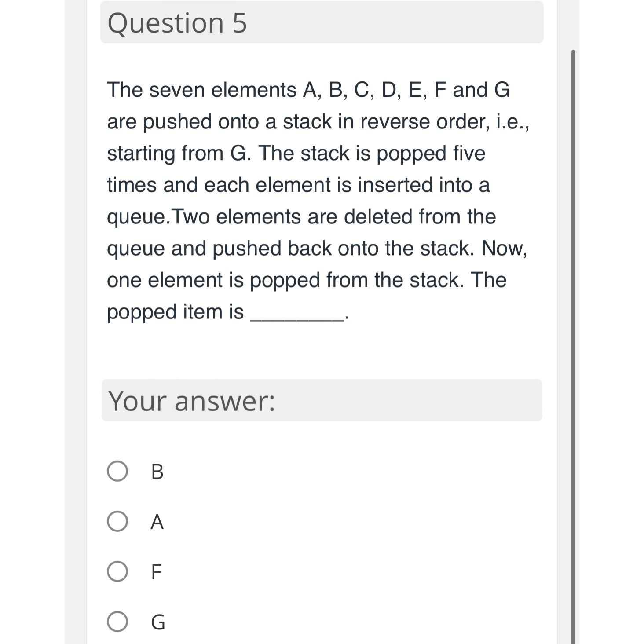
Task: Click the words 'popped item is'
Action: tap(175, 311)
